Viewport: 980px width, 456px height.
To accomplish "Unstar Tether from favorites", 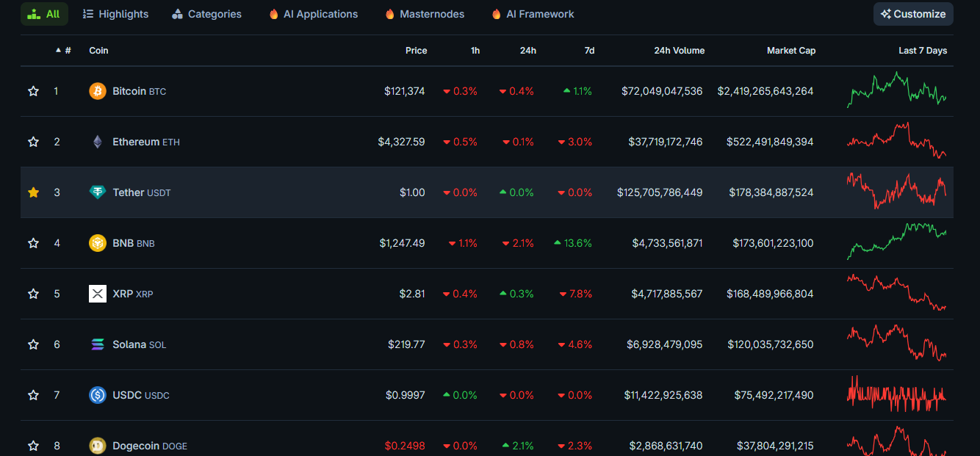I will (x=33, y=192).
